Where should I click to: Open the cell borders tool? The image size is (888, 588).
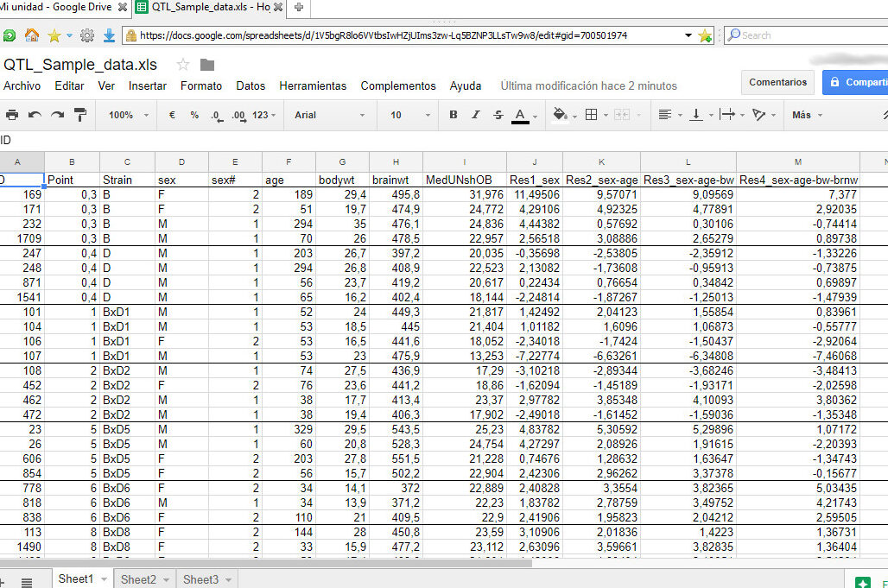point(591,115)
